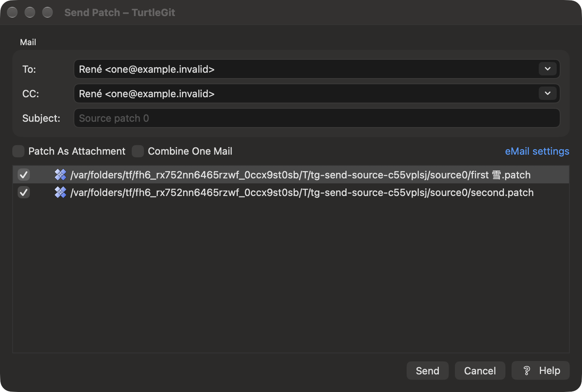Screen dimensions: 582x392
Task: Open Help for Send Patch
Action: pyautogui.click(x=541, y=371)
